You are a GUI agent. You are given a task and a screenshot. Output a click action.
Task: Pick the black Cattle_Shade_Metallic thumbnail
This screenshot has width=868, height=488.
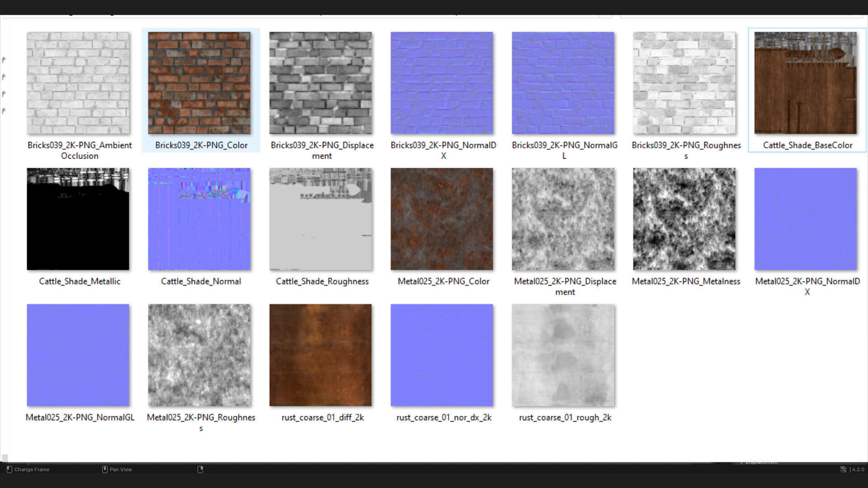78,219
